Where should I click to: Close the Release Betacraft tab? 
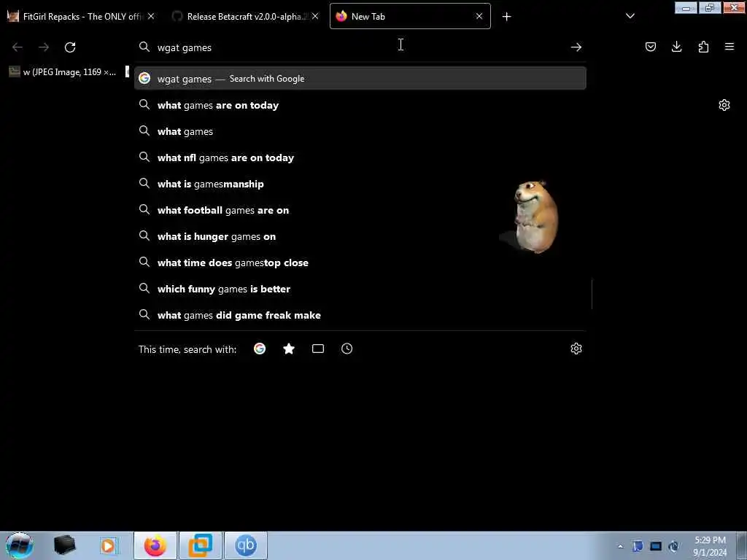315,16
